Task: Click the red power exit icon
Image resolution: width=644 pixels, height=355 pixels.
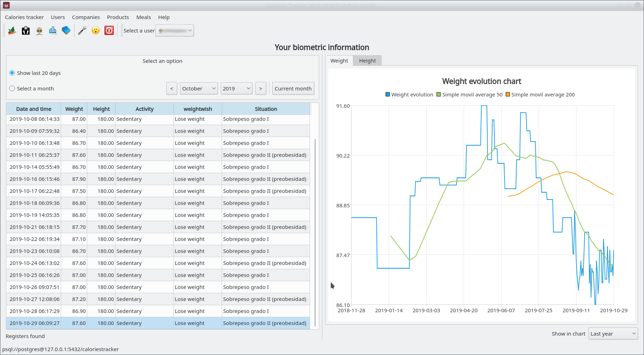Action: point(109,31)
